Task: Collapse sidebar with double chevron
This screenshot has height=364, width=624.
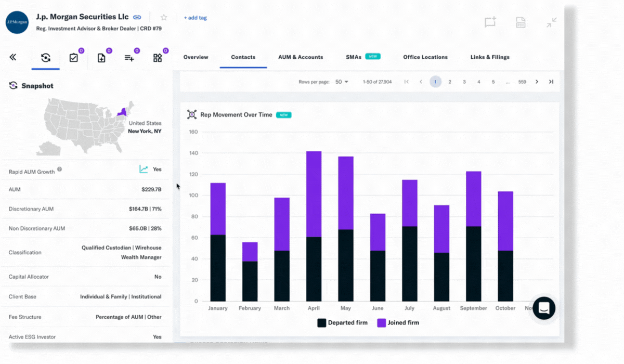Action: click(13, 57)
